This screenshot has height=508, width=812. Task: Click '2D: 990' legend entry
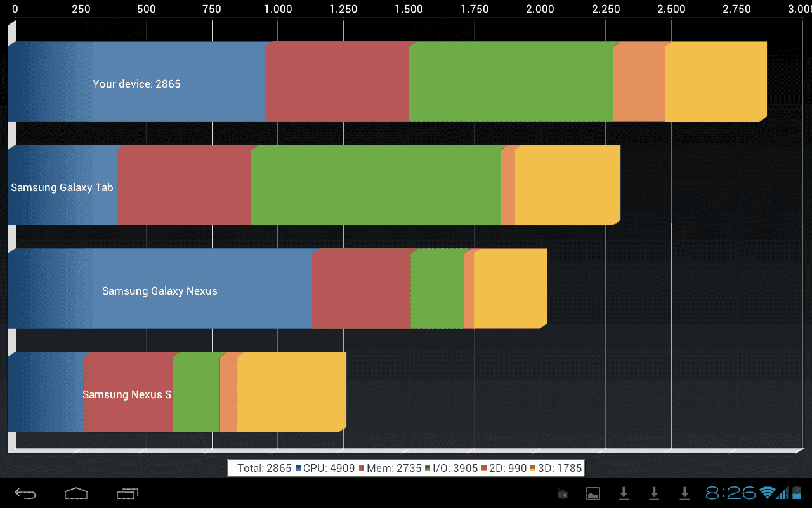(x=508, y=468)
